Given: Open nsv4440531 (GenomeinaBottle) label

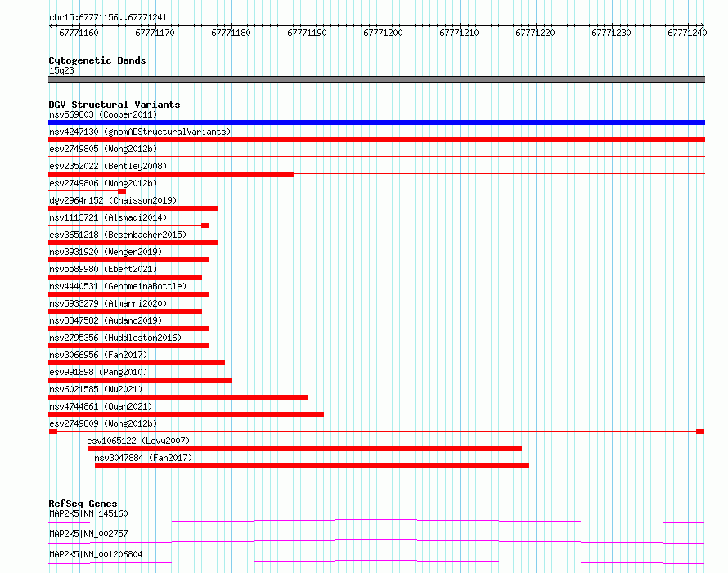Looking at the screenshot, I should tap(118, 286).
